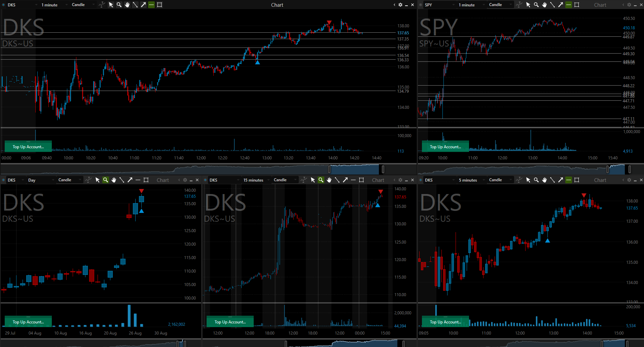The image size is (644, 347).
Task: Select the pointer tool in DKS Day chart
Action: coord(98,180)
